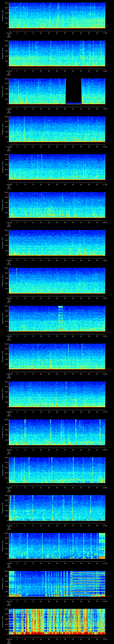The width and height of the screenshot is (114, 644).
Task: Click the '32:00' end time label
Action: (x=105, y=601)
